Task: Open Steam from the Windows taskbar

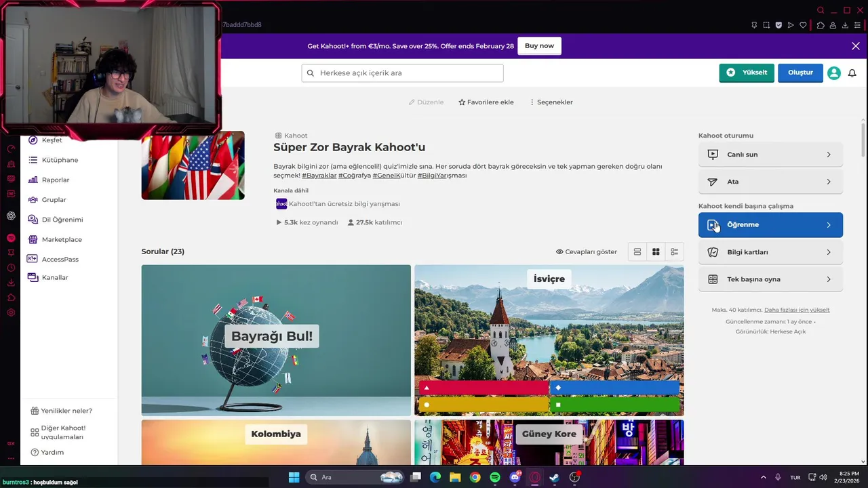Action: (x=555, y=477)
